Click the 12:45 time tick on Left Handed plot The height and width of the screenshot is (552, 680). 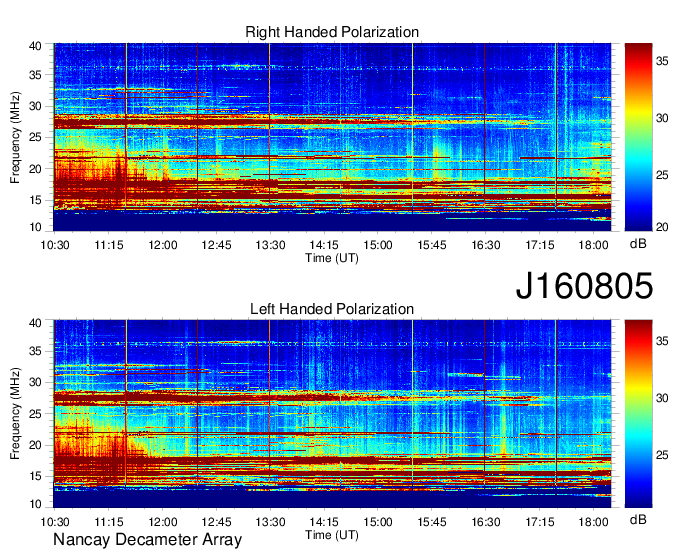tap(216, 522)
